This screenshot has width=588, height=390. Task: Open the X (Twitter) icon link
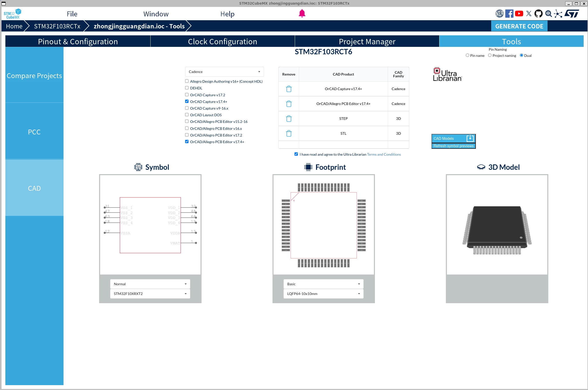tap(529, 14)
